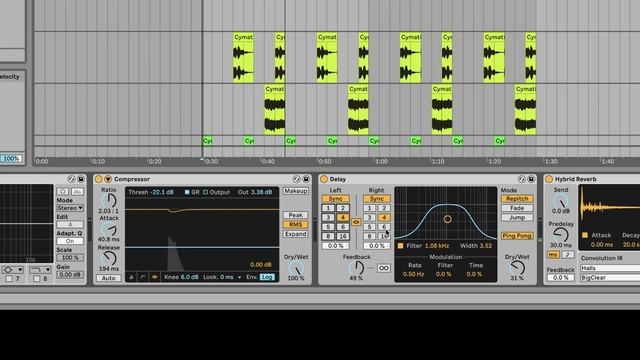Select first Cymatics clip on top track
Image resolution: width=640 pixels, height=360 pixels.
coord(243,58)
